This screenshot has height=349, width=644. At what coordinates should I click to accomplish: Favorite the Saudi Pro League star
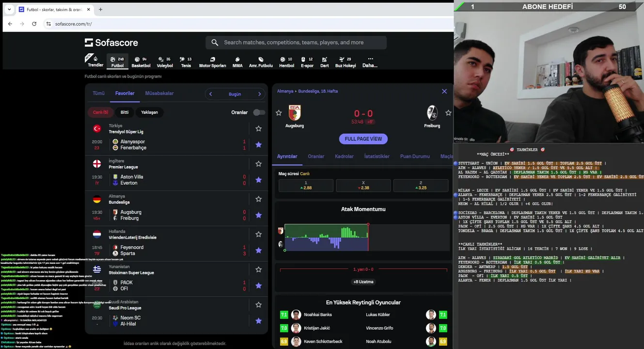tap(258, 304)
